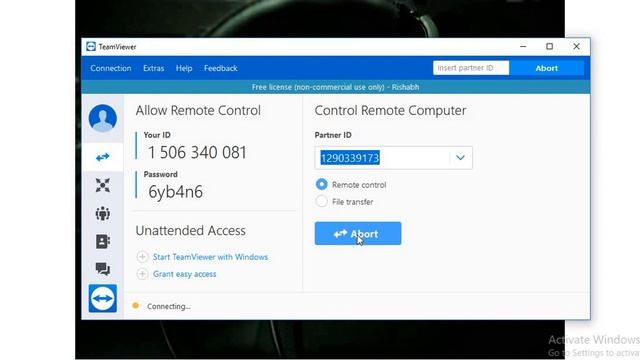Click the Abort button in top bar
The width and height of the screenshot is (640, 360).
pos(547,68)
